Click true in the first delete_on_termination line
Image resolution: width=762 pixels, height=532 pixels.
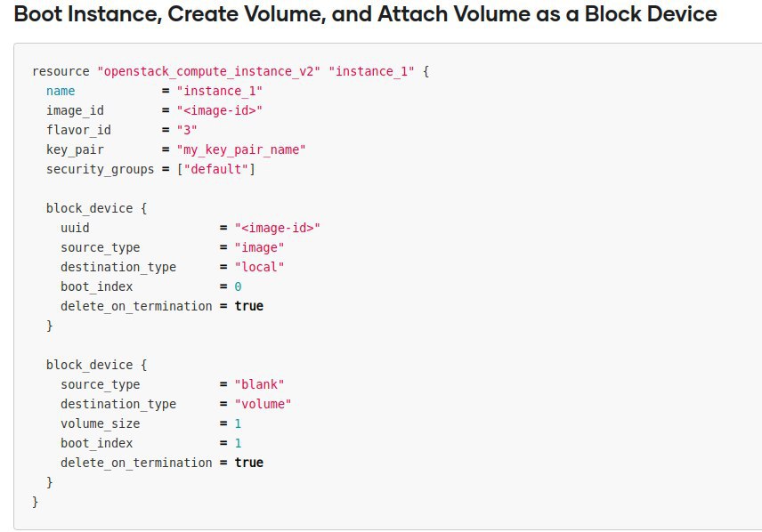(249, 306)
